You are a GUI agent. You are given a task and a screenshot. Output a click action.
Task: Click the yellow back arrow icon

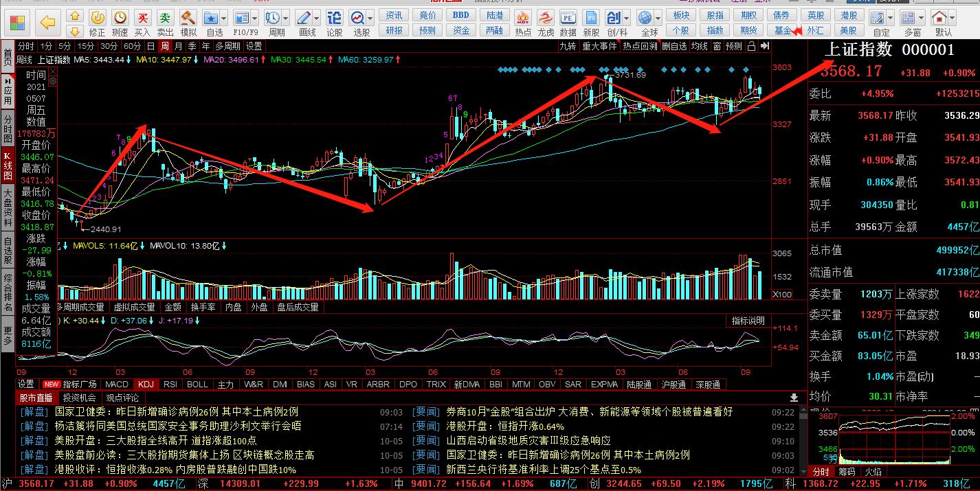[47, 23]
